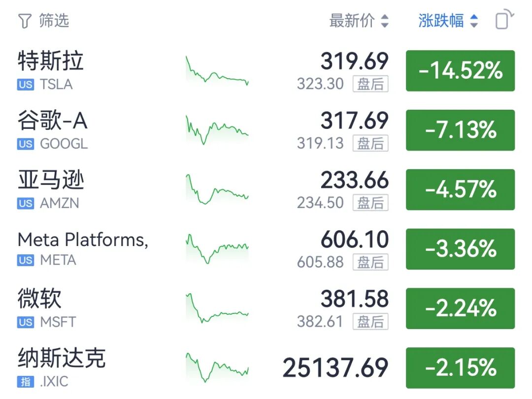Open the filter funnel icon

pyautogui.click(x=25, y=21)
